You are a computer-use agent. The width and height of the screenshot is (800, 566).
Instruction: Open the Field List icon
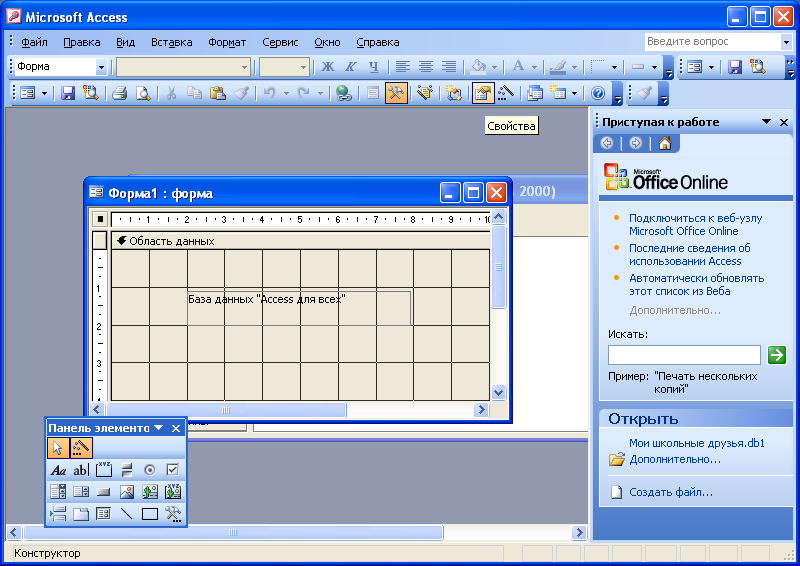373,93
